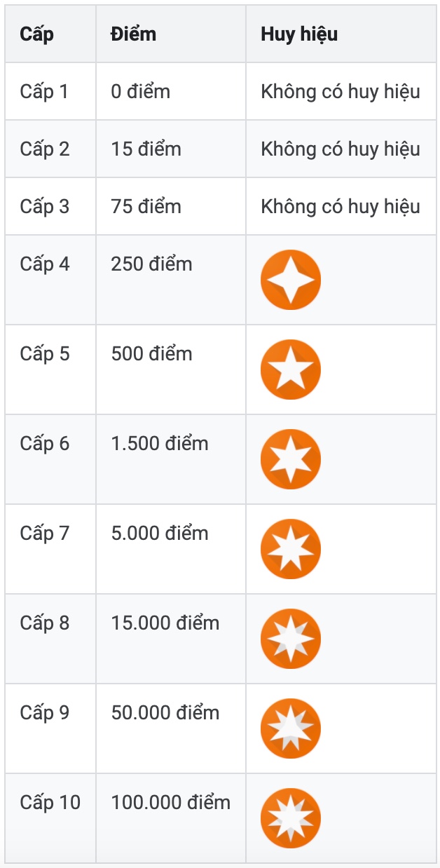Select the "250 điểm" cell

[151, 264]
